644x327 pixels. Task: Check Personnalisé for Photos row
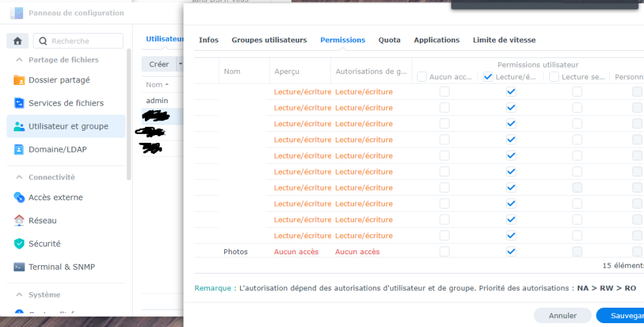638,252
